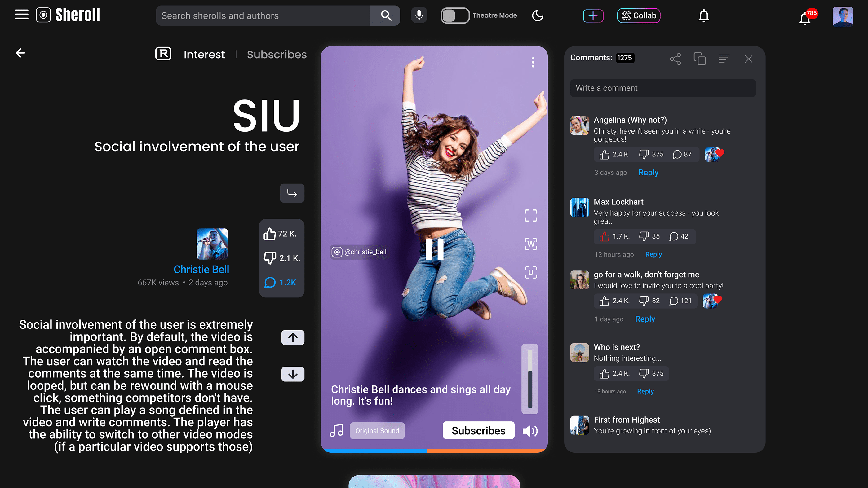This screenshot has height=488, width=868.
Task: Go to next video with down arrow
Action: tap(292, 374)
